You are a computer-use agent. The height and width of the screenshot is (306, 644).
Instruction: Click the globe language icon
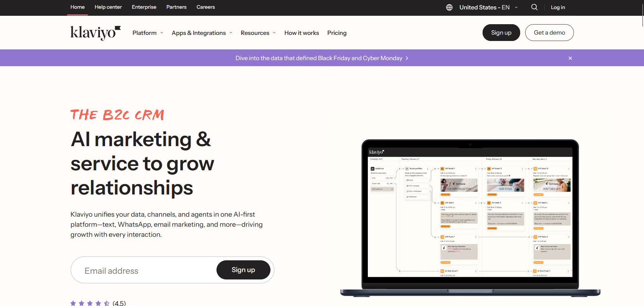[449, 7]
